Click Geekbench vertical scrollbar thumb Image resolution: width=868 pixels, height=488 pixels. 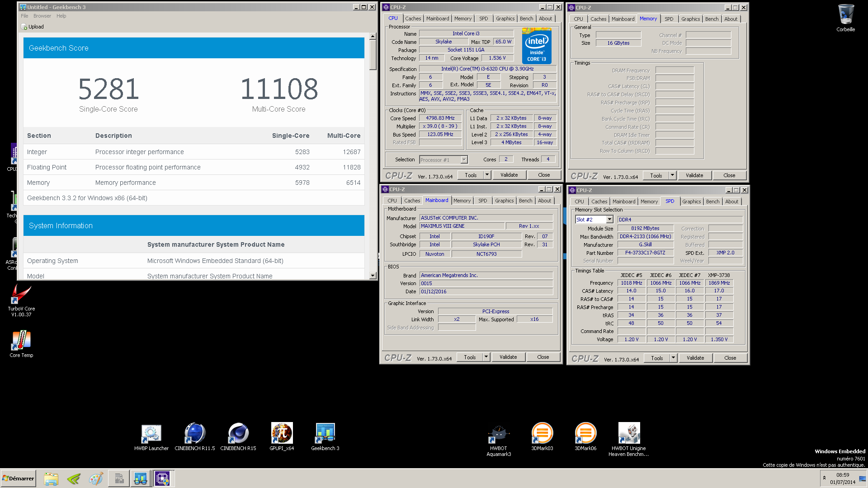(373, 55)
